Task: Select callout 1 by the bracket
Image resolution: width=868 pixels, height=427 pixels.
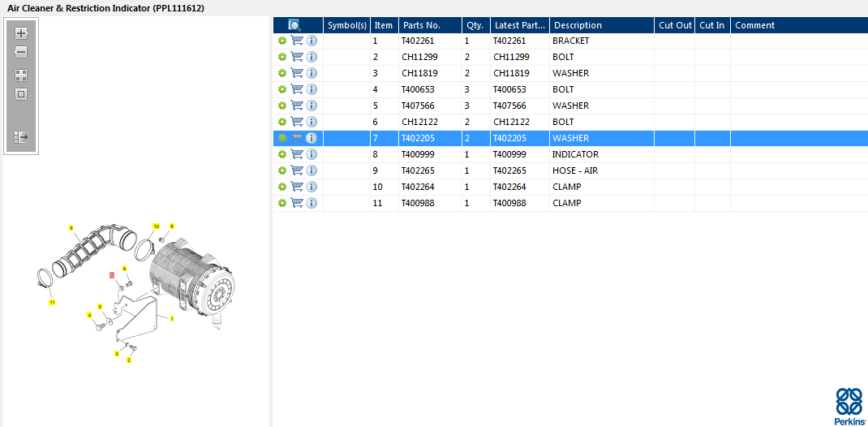Action: tap(172, 319)
